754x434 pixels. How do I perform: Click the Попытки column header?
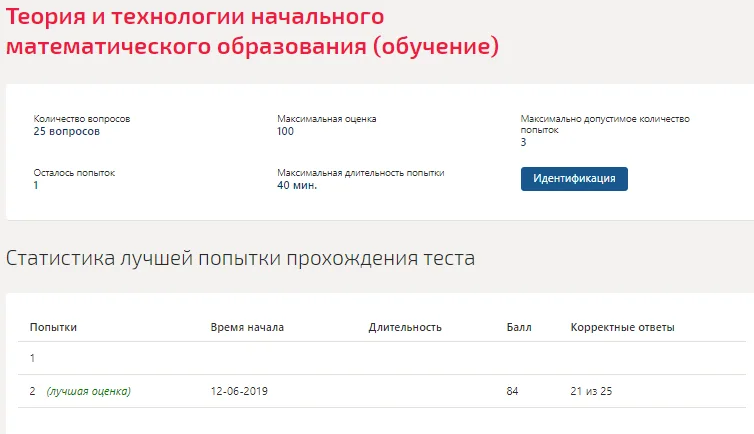pos(53,327)
